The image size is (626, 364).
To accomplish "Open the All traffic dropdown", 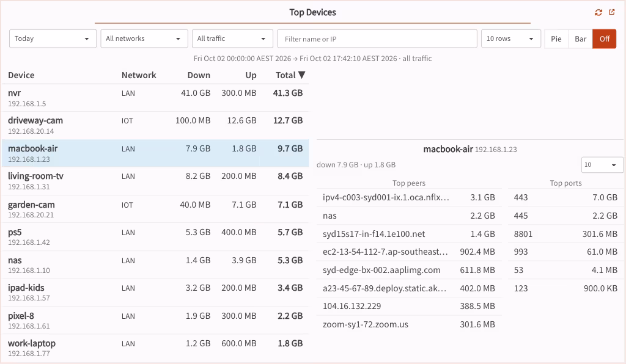I will [x=232, y=38].
